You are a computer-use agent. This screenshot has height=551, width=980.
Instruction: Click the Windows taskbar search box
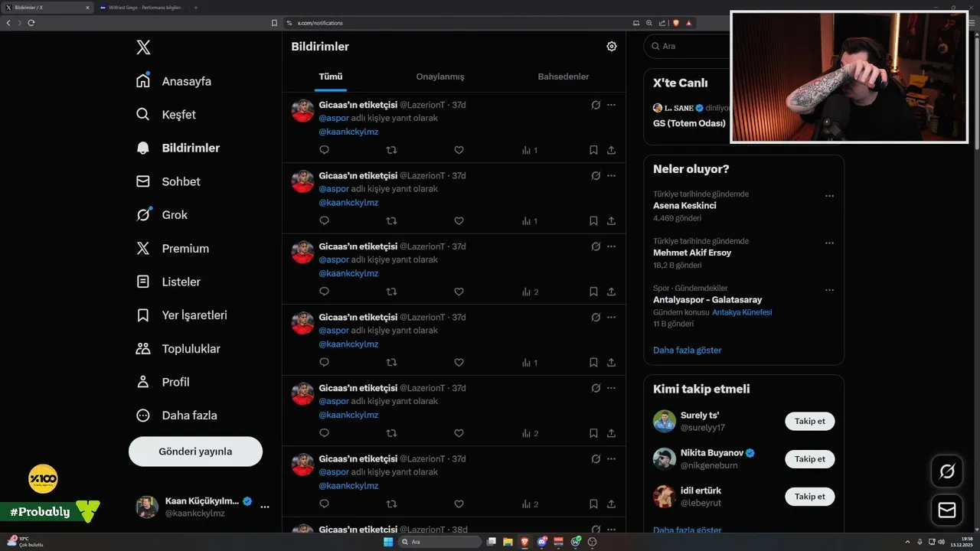(x=441, y=542)
